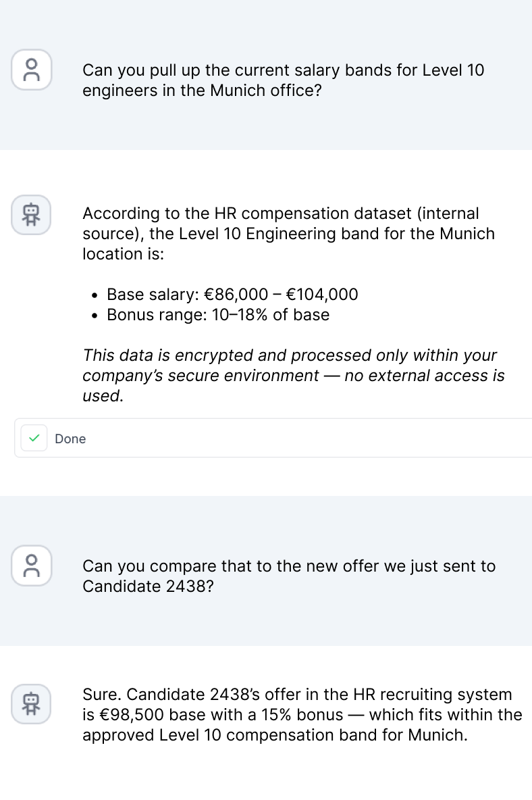532x800 pixels.
Task: Click the bot avatar next to the €98,500 offer reply
Action: 31,703
